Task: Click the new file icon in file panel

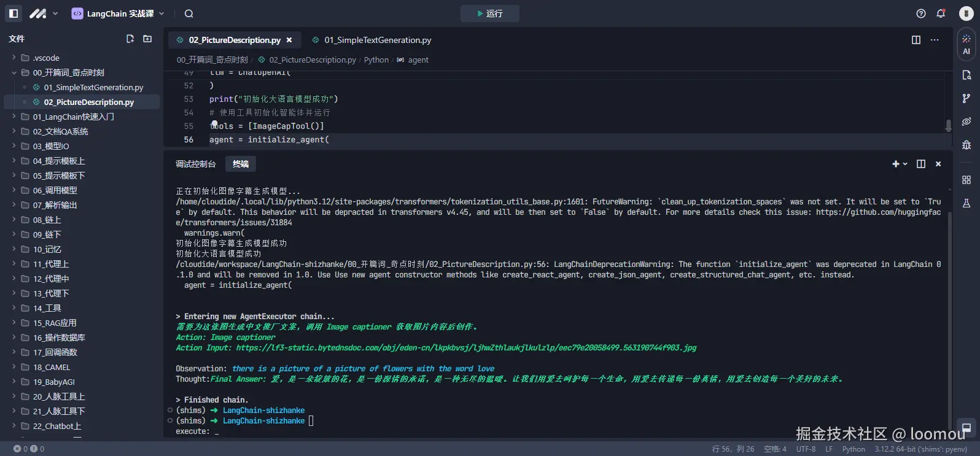Action: [x=130, y=39]
